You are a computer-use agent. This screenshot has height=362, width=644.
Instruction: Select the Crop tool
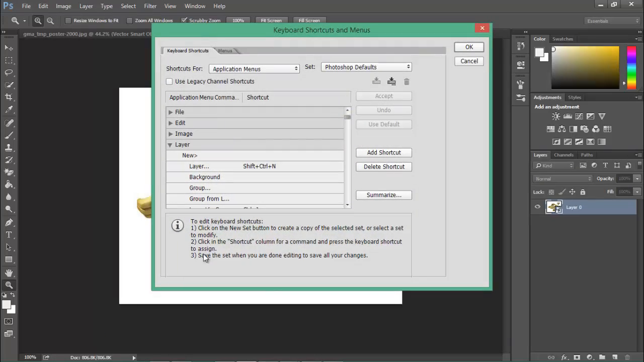pos(9,97)
